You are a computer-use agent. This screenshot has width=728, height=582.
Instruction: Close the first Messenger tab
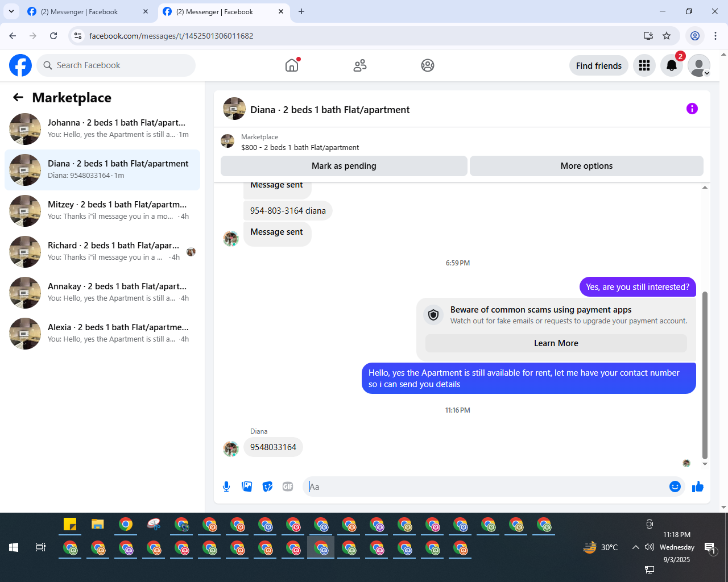tap(146, 11)
